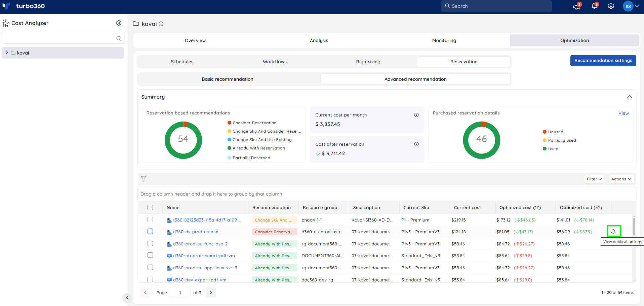Switch to the Overview tab
This screenshot has height=306, width=644.
pos(195,40)
